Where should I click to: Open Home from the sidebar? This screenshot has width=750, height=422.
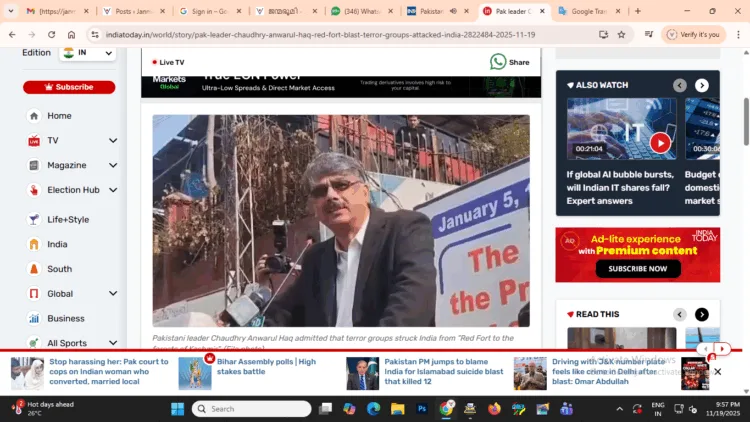point(34,115)
